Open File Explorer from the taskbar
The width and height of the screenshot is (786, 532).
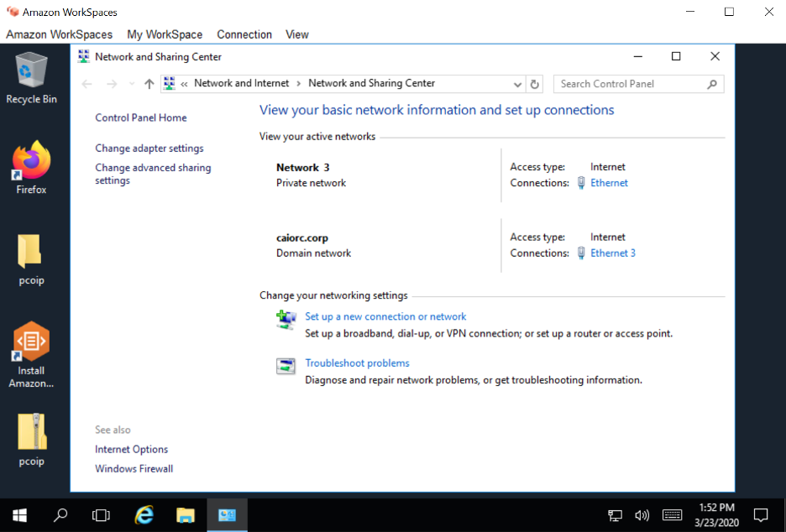(x=186, y=515)
